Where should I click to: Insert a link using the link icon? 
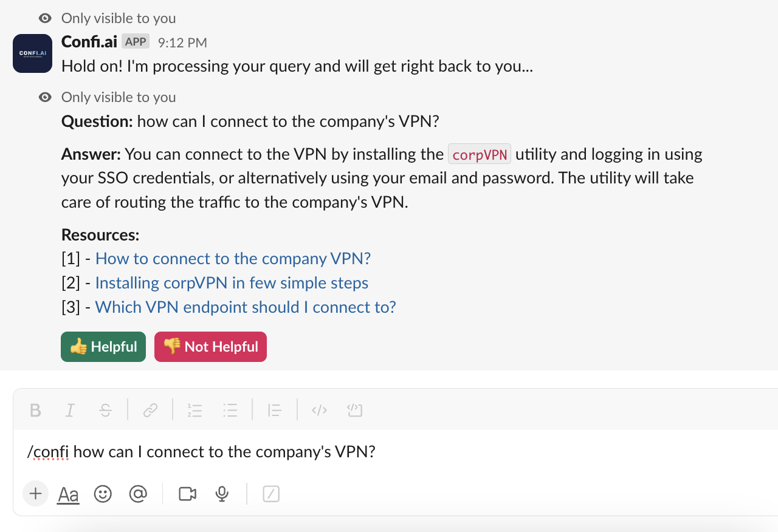click(150, 410)
